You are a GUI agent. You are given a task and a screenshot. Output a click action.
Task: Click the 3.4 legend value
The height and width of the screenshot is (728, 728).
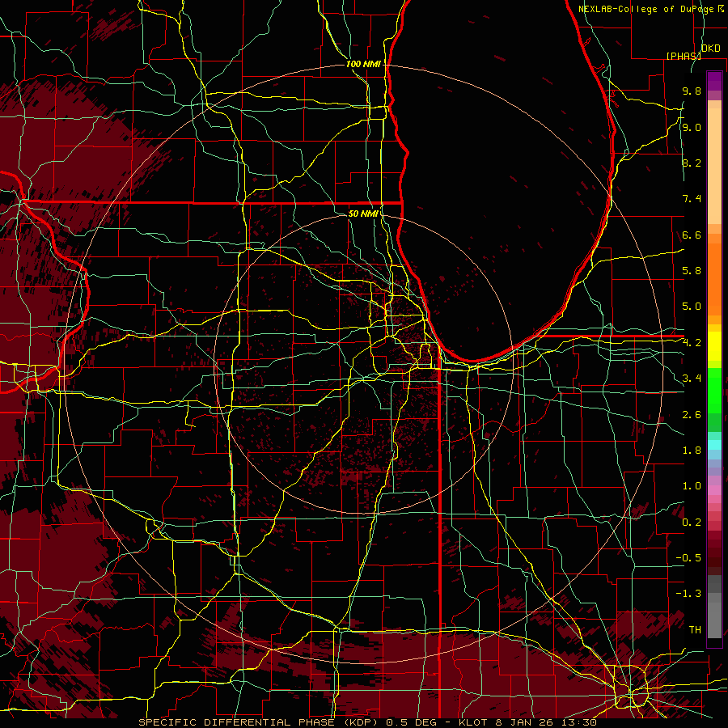(692, 379)
